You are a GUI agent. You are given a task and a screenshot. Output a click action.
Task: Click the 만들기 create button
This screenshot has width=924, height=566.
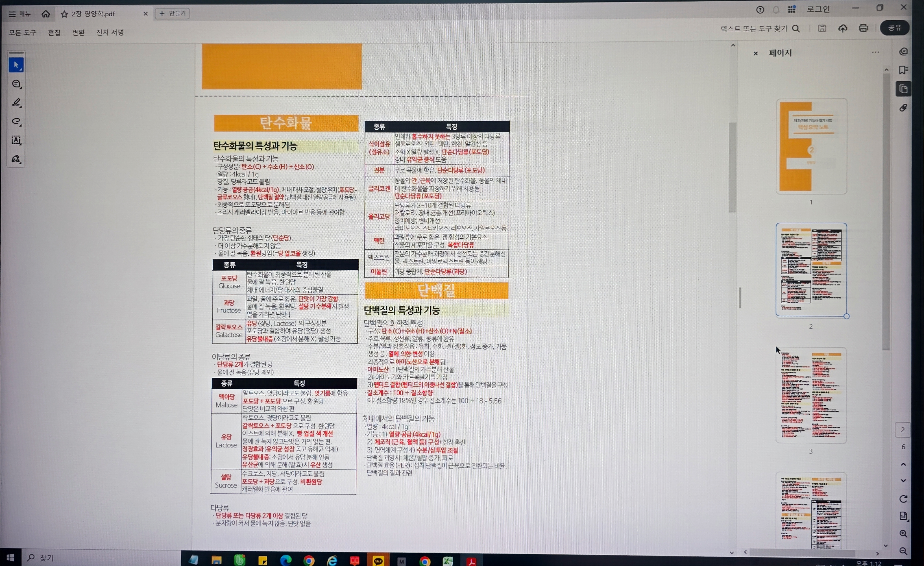click(172, 14)
